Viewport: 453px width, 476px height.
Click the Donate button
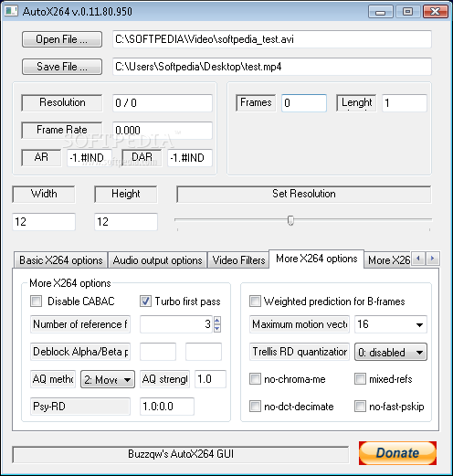[397, 453]
